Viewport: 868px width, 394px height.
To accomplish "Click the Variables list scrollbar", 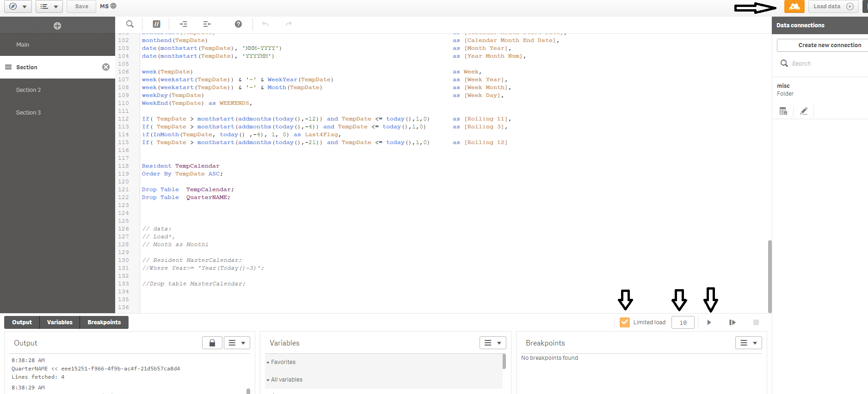I will click(504, 362).
